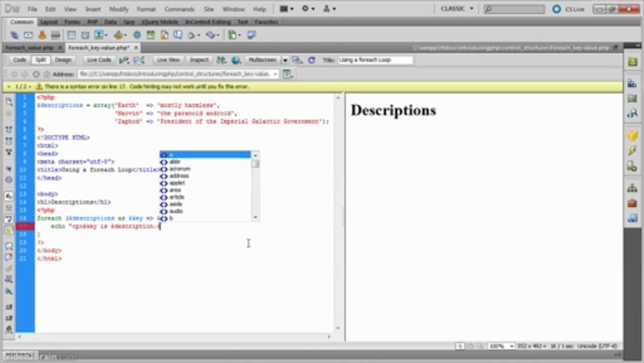The width and height of the screenshot is (644, 363).
Task: Click the CS Live icon
Action: [x=556, y=9]
